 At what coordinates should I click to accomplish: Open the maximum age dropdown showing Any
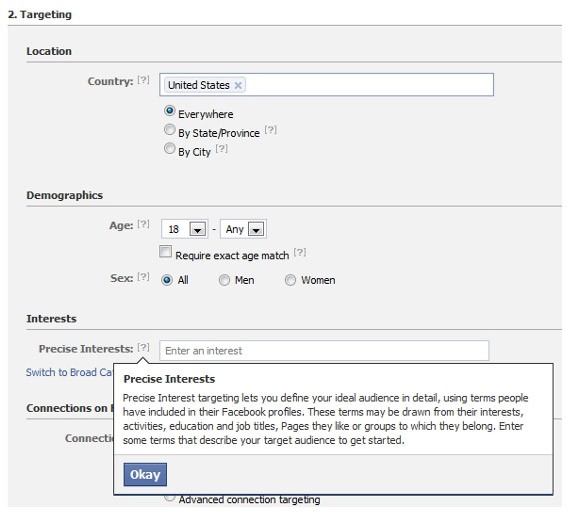point(243,229)
